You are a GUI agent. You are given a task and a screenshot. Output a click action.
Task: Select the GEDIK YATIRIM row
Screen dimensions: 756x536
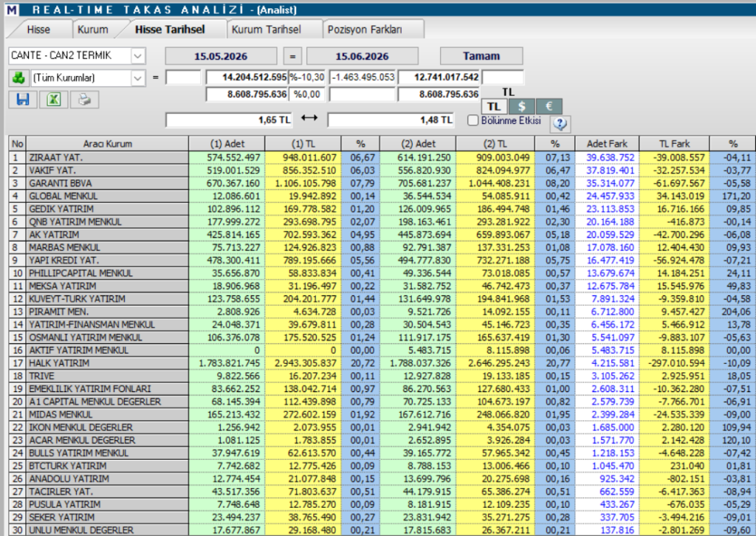(382, 209)
